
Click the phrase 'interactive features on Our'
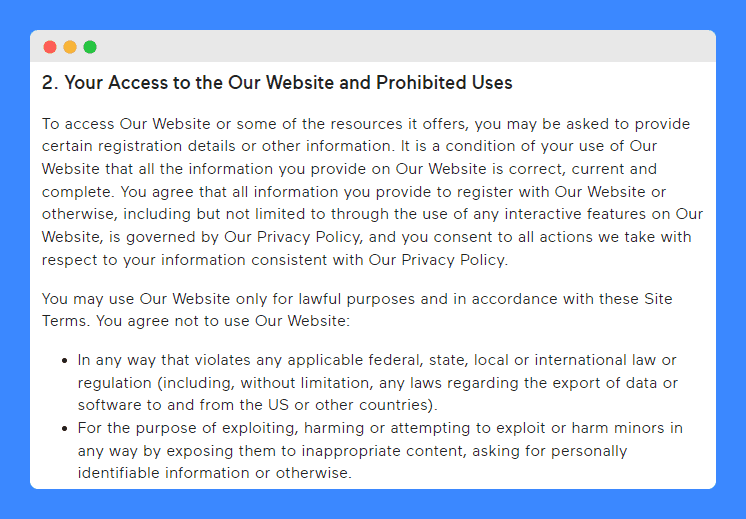pyautogui.click(x=604, y=214)
